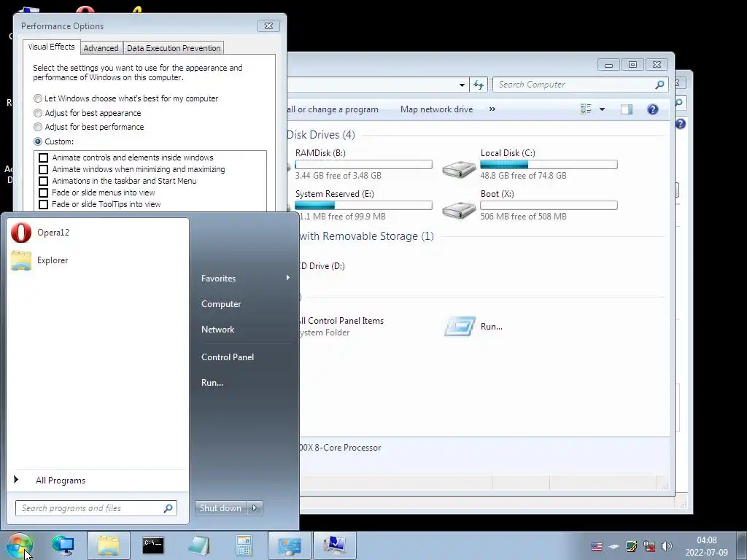747x560 pixels.
Task: Click the Action Center tray icon
Action: 632,546
